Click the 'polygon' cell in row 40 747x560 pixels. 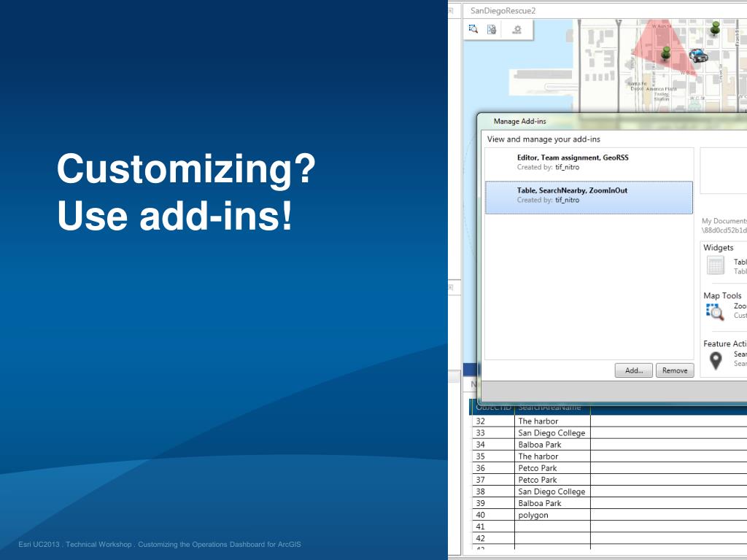coord(553,515)
